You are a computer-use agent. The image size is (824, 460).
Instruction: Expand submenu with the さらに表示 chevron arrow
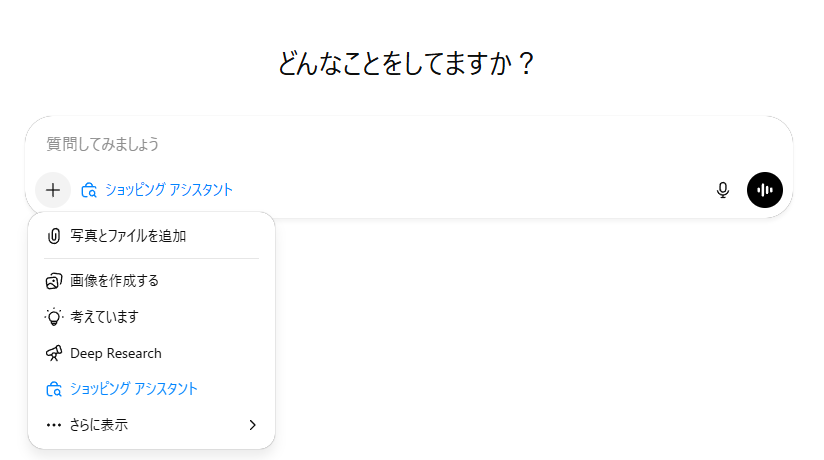(x=252, y=425)
